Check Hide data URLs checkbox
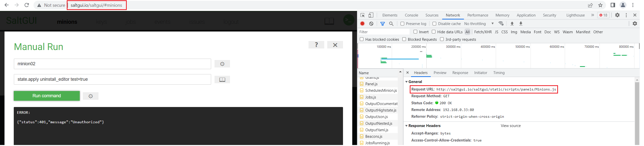This screenshot has height=146, width=644. click(x=433, y=32)
